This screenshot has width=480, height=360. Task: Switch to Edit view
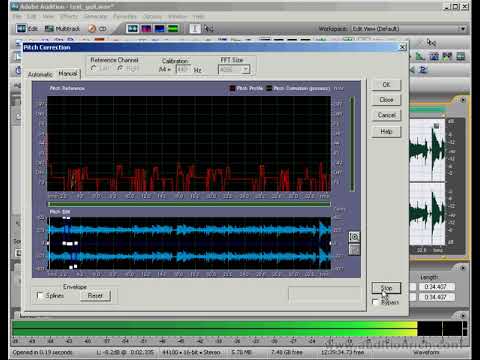27,29
